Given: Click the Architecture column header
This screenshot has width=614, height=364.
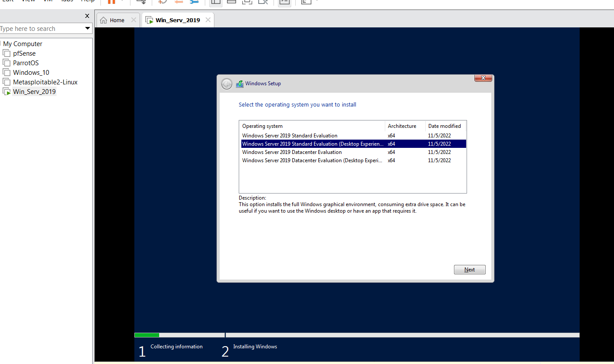Looking at the screenshot, I should click(x=405, y=126).
